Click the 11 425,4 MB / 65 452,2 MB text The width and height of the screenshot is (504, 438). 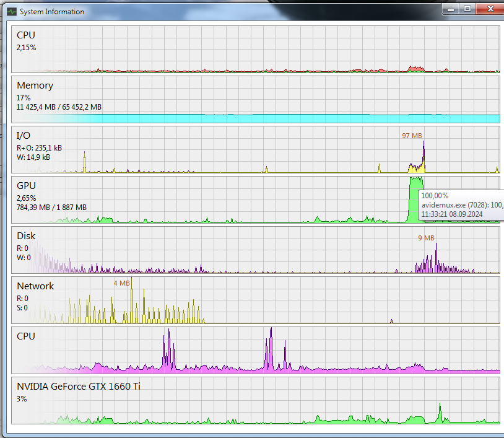(59, 107)
